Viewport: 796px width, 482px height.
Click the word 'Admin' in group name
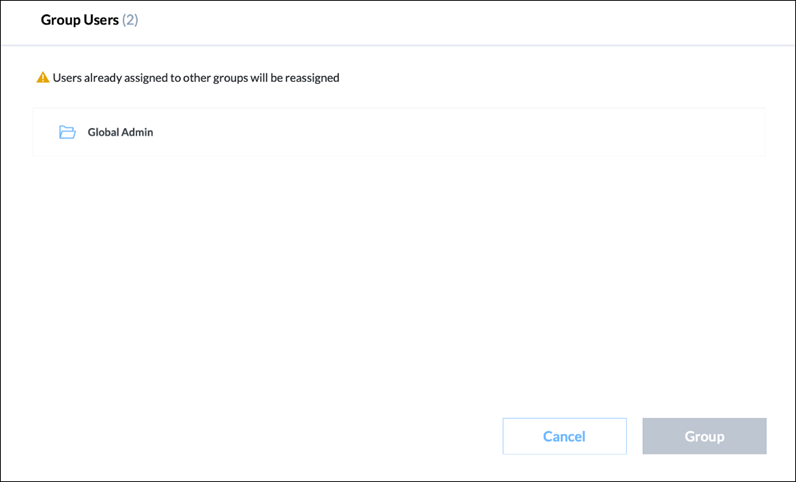click(138, 132)
